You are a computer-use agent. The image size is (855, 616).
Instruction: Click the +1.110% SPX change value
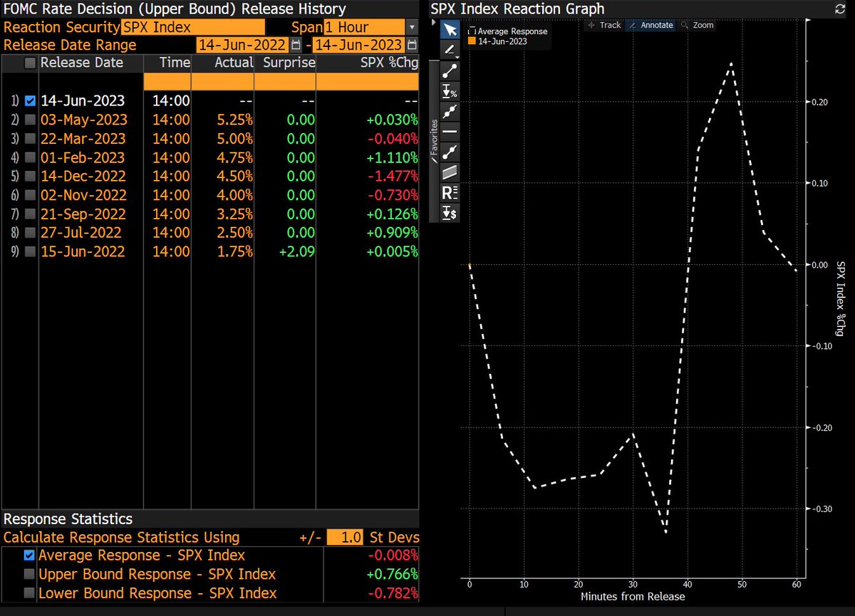391,157
